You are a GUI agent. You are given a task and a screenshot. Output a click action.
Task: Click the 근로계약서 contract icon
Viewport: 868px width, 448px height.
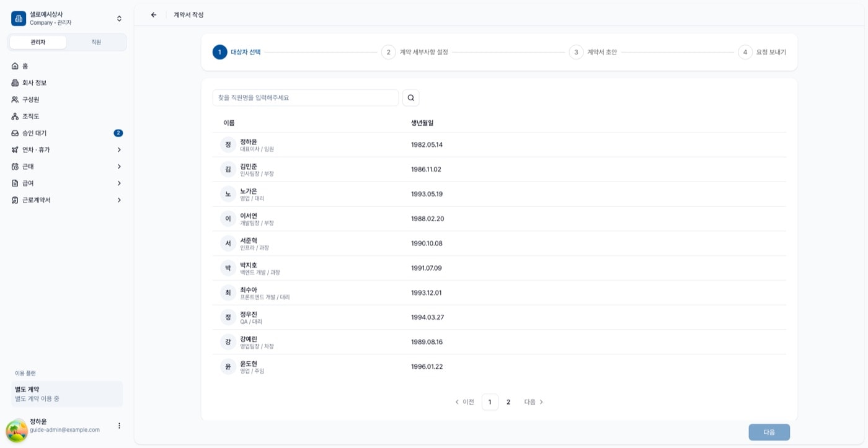coord(15,200)
